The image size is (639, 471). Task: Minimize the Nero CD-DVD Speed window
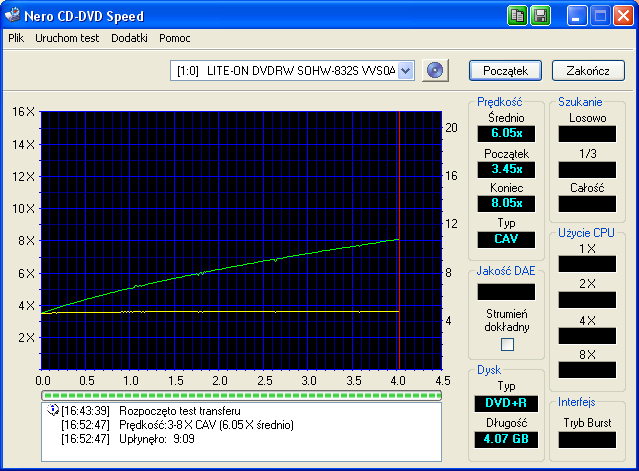click(x=577, y=16)
